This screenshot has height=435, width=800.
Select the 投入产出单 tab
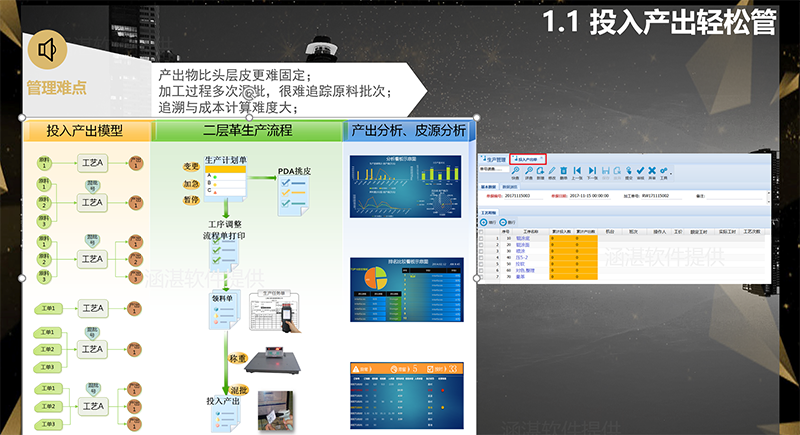527,158
